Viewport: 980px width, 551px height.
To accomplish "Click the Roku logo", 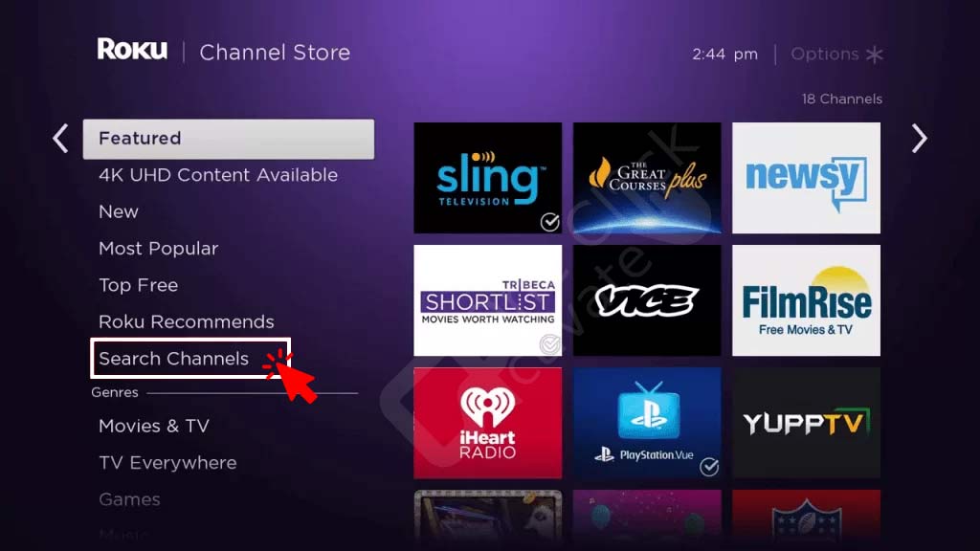I will click(132, 50).
